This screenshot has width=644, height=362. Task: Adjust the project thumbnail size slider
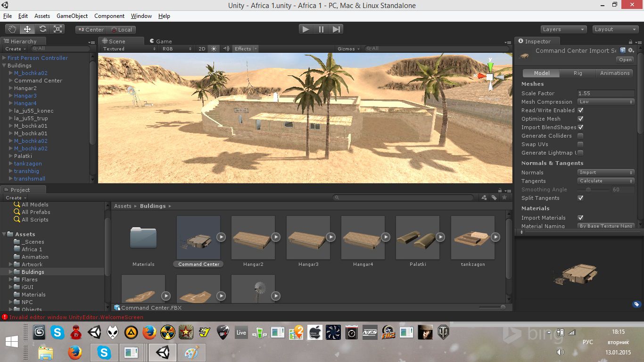[503, 307]
